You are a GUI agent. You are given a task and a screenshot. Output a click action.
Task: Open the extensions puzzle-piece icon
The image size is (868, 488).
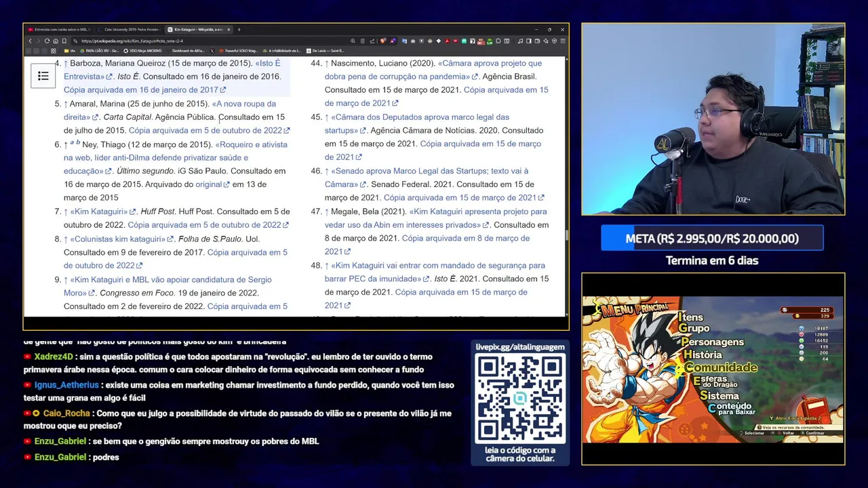[x=498, y=41]
